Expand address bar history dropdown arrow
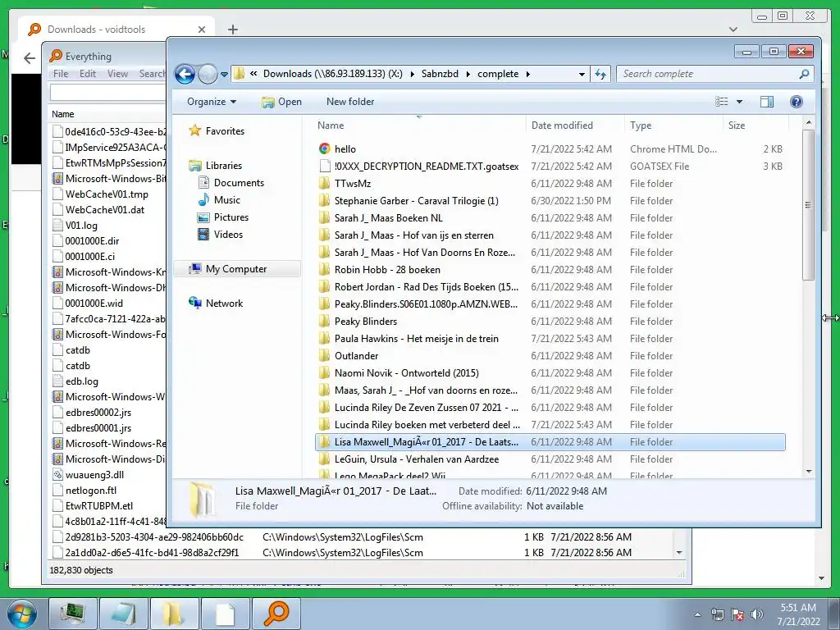This screenshot has height=630, width=840. click(x=582, y=75)
